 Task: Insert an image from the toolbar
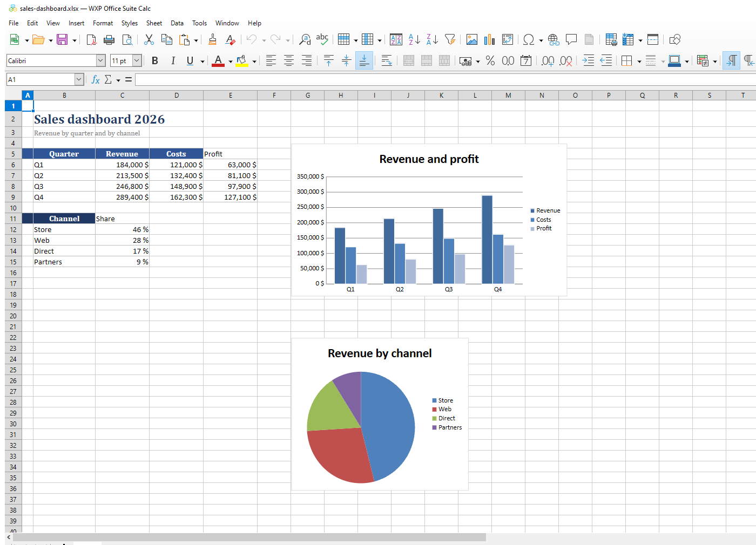pos(472,39)
